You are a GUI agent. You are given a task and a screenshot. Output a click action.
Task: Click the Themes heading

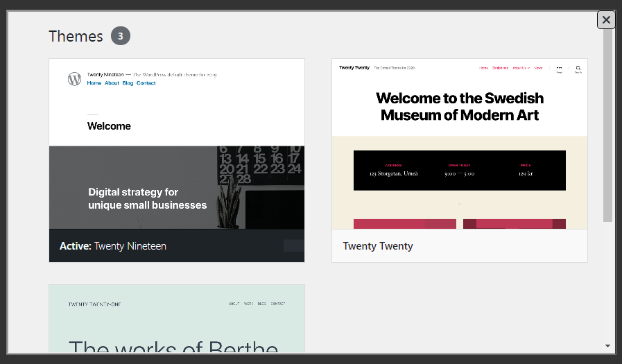pyautogui.click(x=76, y=36)
